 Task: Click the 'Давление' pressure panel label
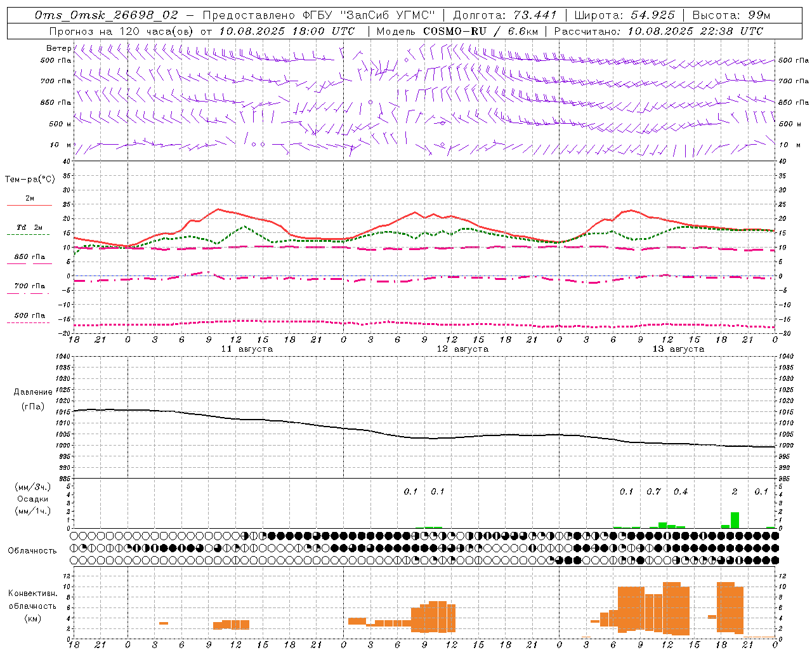pos(32,392)
